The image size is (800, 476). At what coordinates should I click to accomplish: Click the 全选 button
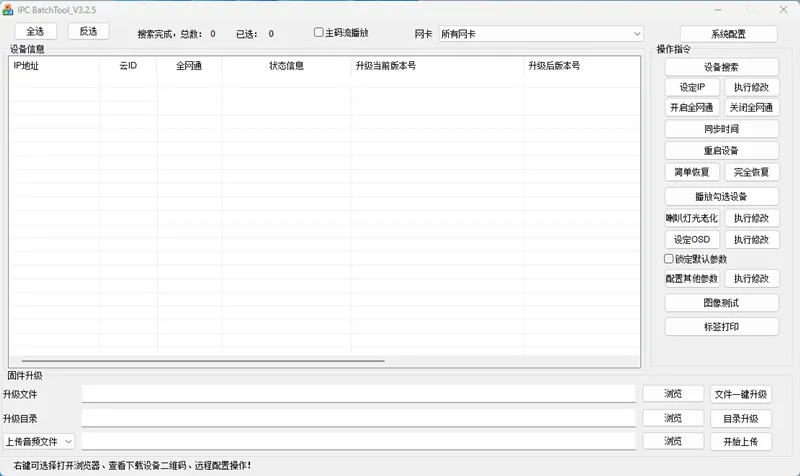coord(35,32)
